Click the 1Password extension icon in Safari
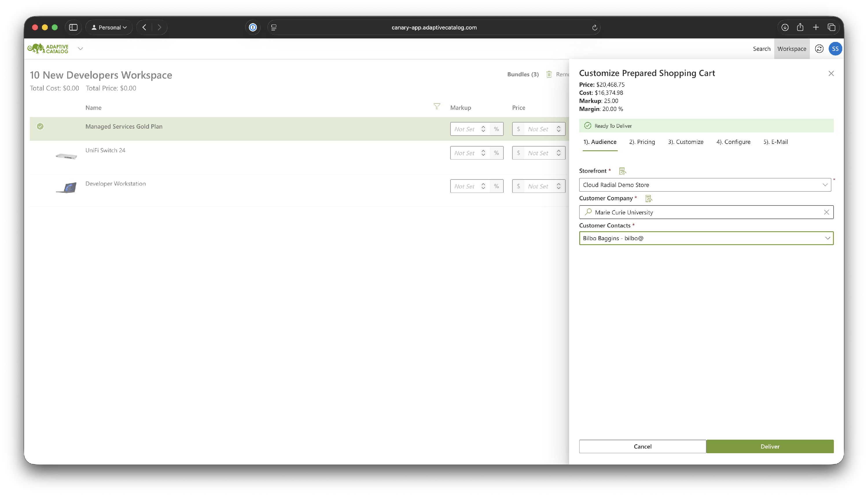The image size is (868, 496). tap(253, 27)
